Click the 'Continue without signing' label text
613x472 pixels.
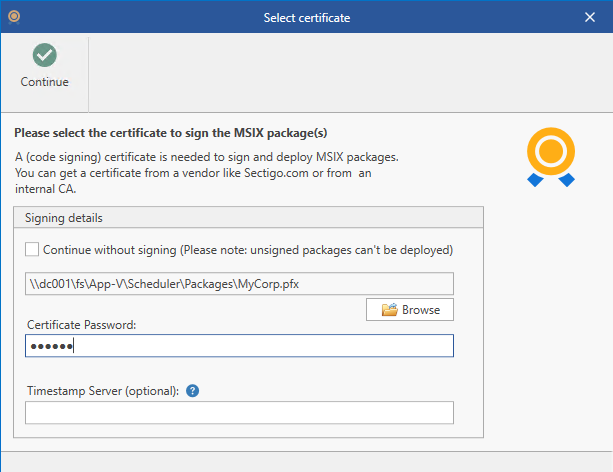pos(247,249)
